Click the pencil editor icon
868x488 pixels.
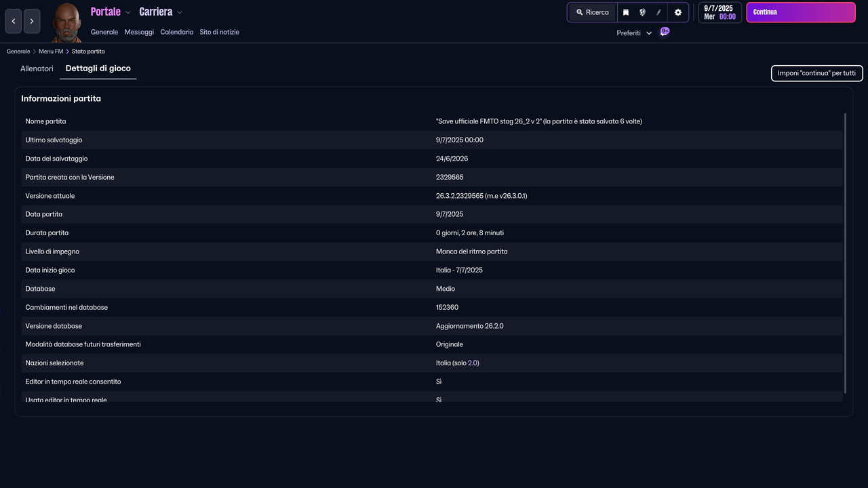pyautogui.click(x=658, y=12)
